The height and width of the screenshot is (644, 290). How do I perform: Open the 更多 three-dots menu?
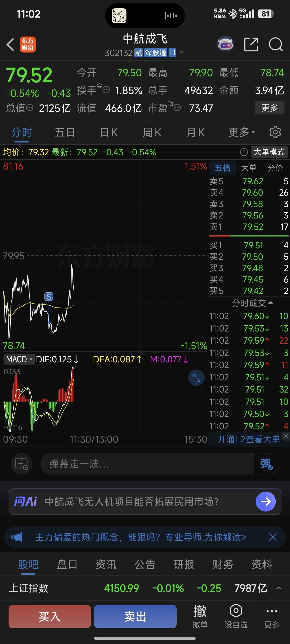(272, 616)
